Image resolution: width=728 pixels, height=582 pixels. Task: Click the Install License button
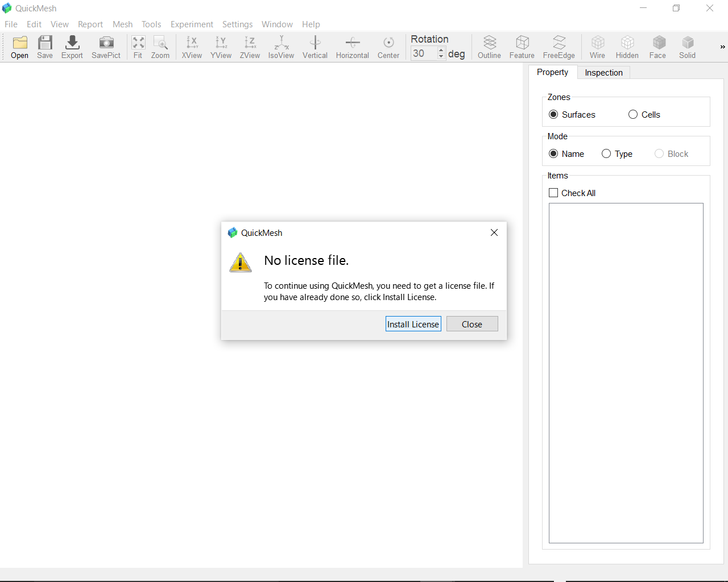pos(413,324)
